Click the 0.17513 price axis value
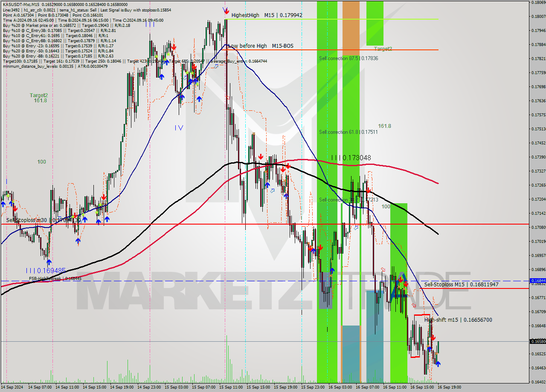The height and width of the screenshot is (392, 546). [539, 129]
